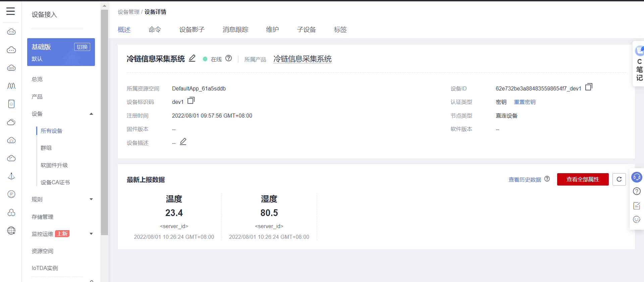This screenshot has width=644, height=282.
Task: Switch to the 概述 tab
Action: [x=124, y=29]
